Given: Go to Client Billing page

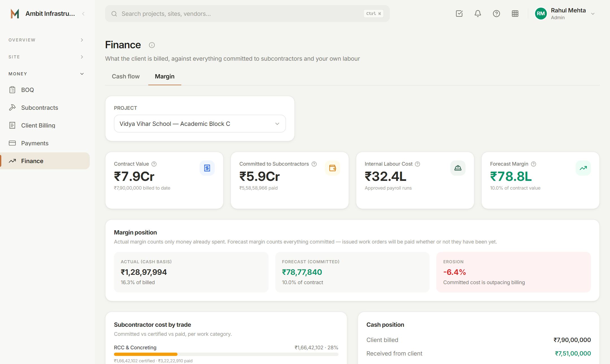Looking at the screenshot, I should (x=45, y=125).
